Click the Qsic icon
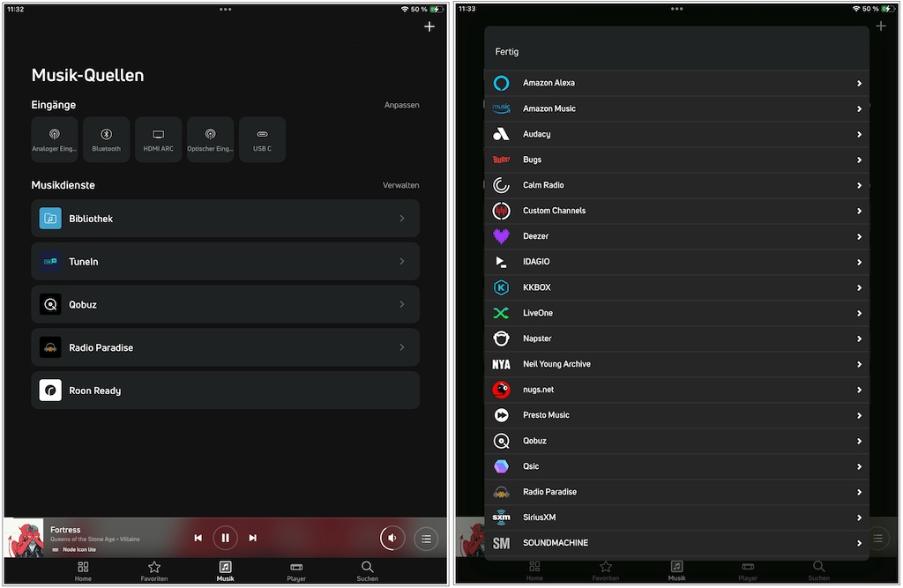The width and height of the screenshot is (903, 588). tap(501, 466)
